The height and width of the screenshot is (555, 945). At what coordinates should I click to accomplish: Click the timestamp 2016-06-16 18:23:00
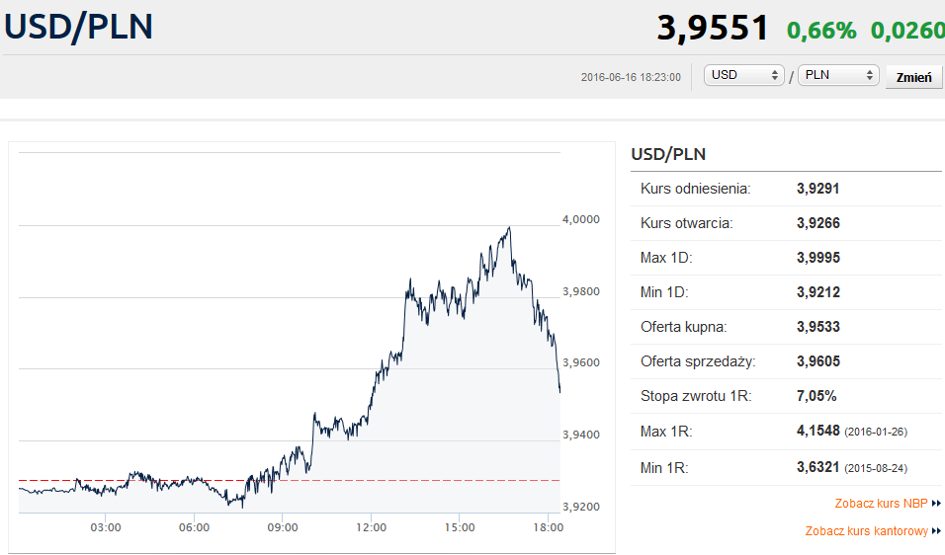630,77
